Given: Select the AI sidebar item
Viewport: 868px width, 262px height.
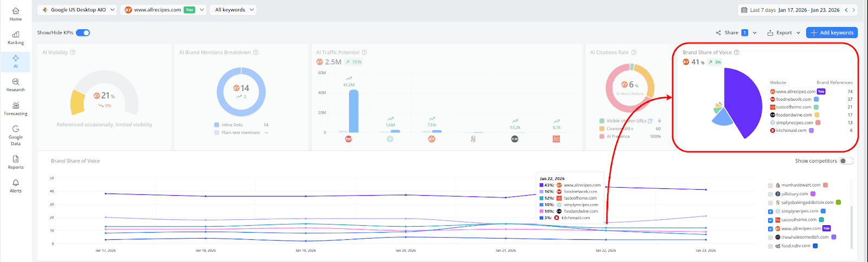Looking at the screenshot, I should (16, 61).
